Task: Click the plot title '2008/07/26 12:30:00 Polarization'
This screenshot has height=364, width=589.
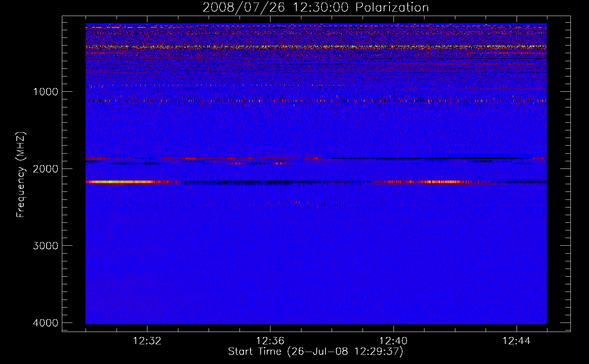Action: [316, 7]
